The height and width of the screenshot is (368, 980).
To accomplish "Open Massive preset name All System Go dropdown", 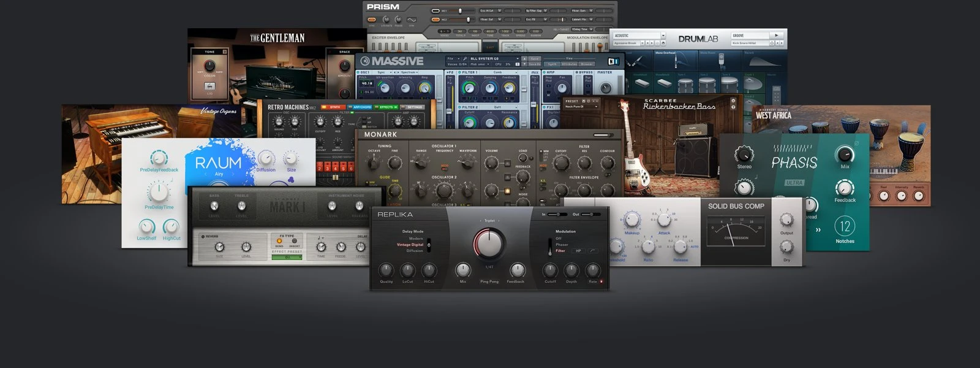I will tap(495, 59).
